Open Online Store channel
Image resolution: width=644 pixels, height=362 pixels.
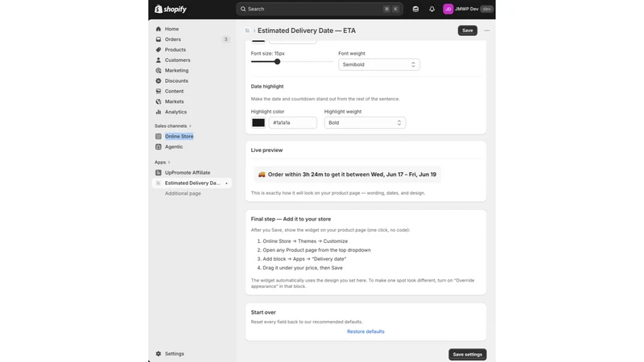(179, 136)
